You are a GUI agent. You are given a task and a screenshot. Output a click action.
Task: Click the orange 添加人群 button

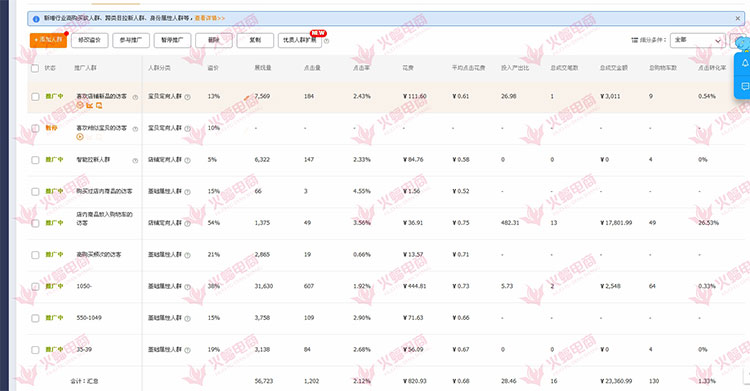coord(48,40)
